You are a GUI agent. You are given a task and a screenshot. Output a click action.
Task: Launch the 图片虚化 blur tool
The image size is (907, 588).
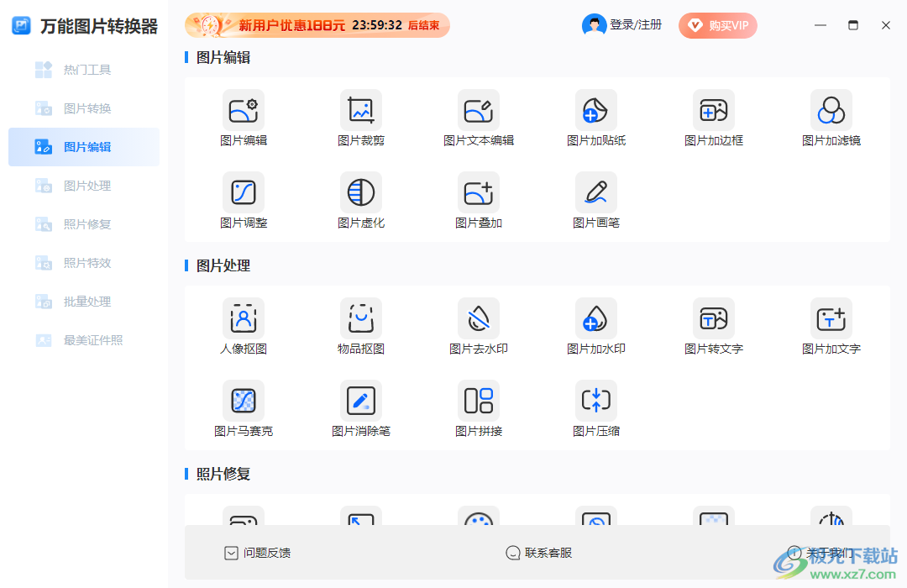coord(360,200)
